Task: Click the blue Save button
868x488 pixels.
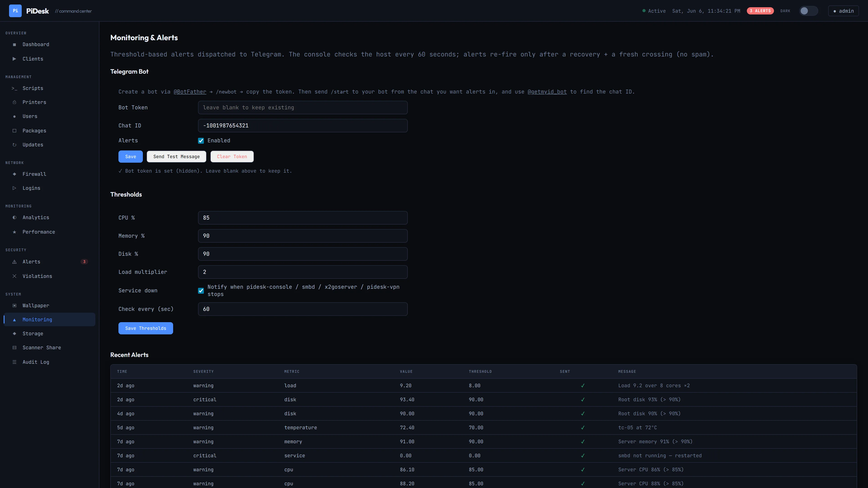Action: 130,157
